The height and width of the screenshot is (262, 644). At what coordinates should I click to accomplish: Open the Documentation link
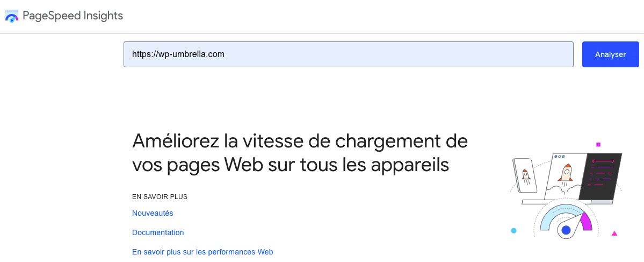click(158, 232)
